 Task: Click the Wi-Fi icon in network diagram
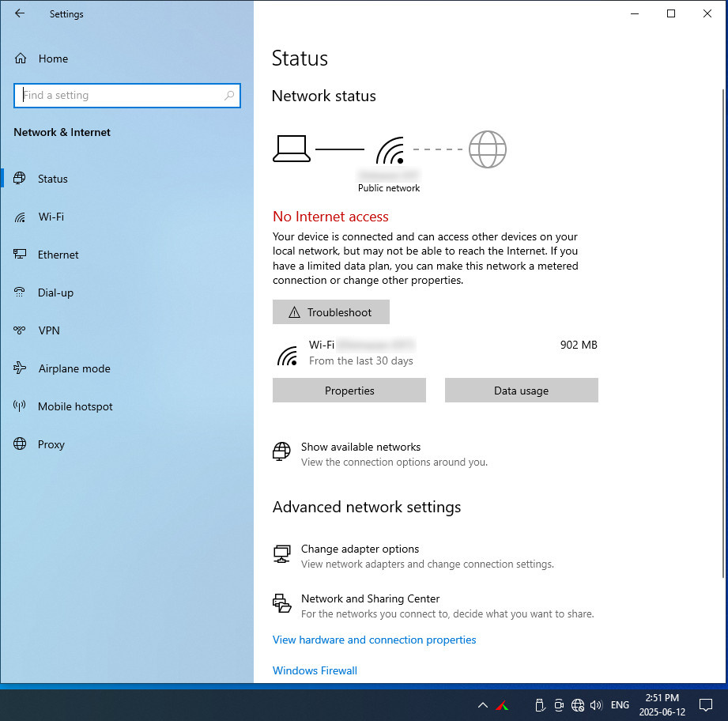click(x=390, y=150)
